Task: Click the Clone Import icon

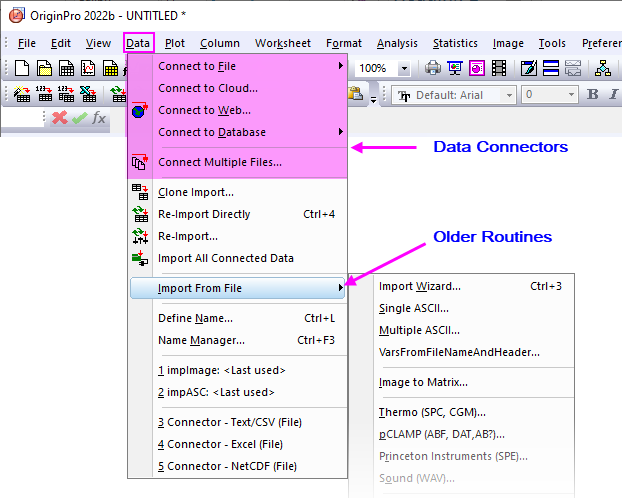Action: pyautogui.click(x=139, y=192)
